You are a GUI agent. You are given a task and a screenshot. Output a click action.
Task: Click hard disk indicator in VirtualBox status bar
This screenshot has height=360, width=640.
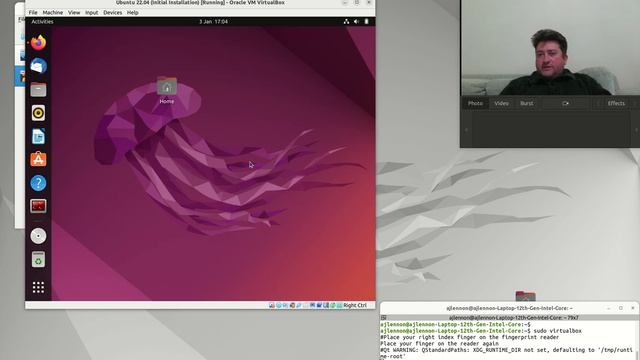272,305
